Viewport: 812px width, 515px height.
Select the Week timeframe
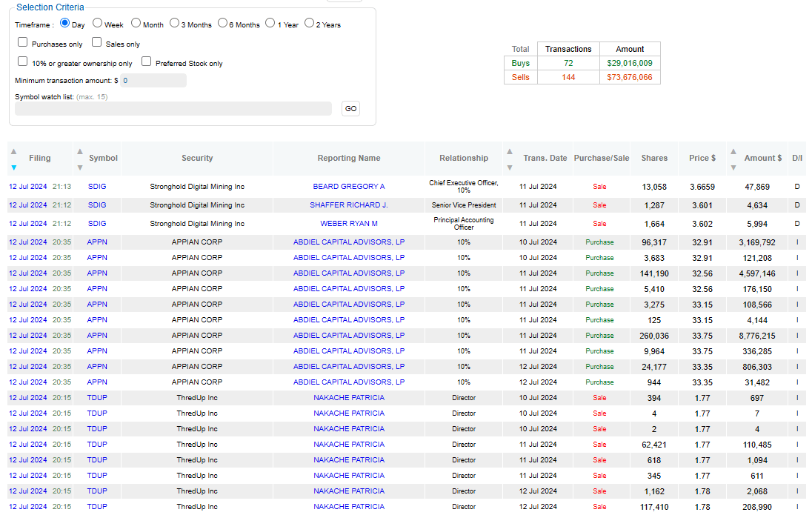click(97, 23)
